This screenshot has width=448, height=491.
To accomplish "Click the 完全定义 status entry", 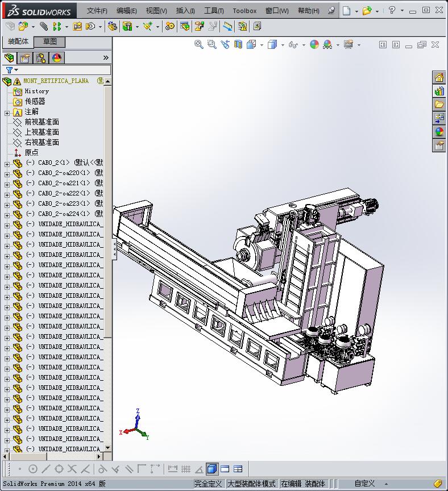I will (x=208, y=484).
